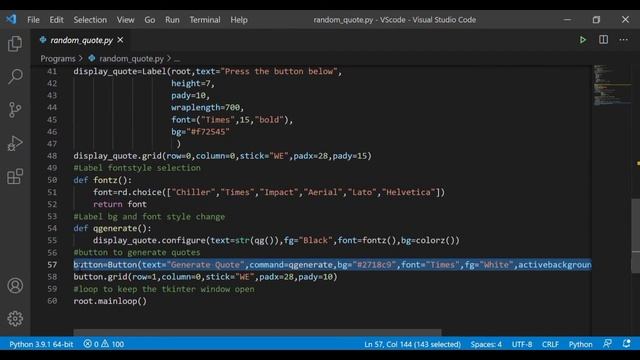Click the horizontal editor scrollbar
The image size is (640, 360).
coord(257,332)
